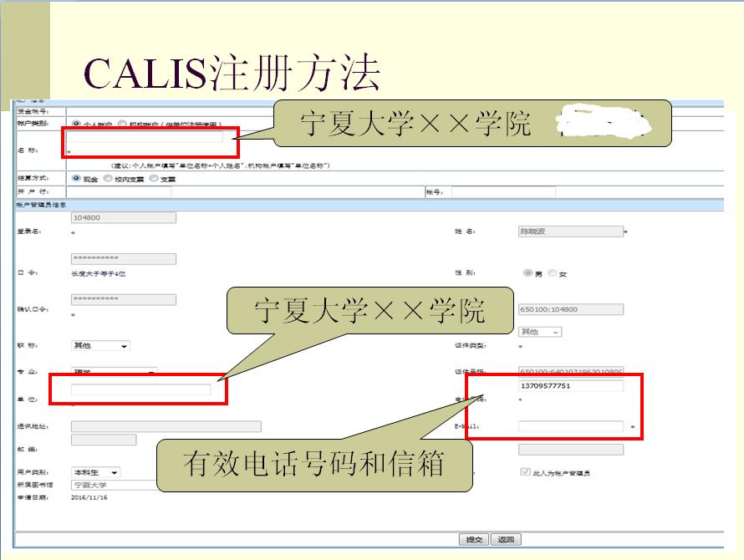Focus the E-mail input field
This screenshot has height=560, width=744.
[x=571, y=426]
